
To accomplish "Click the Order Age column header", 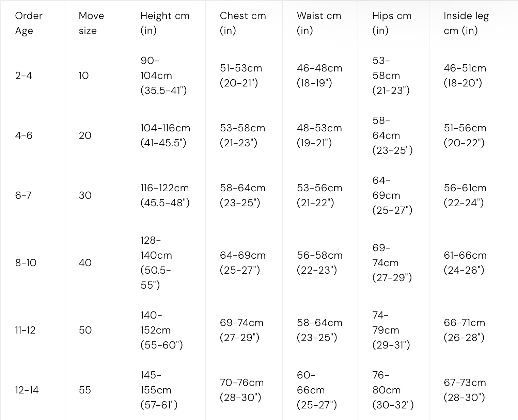I will click(x=29, y=23).
